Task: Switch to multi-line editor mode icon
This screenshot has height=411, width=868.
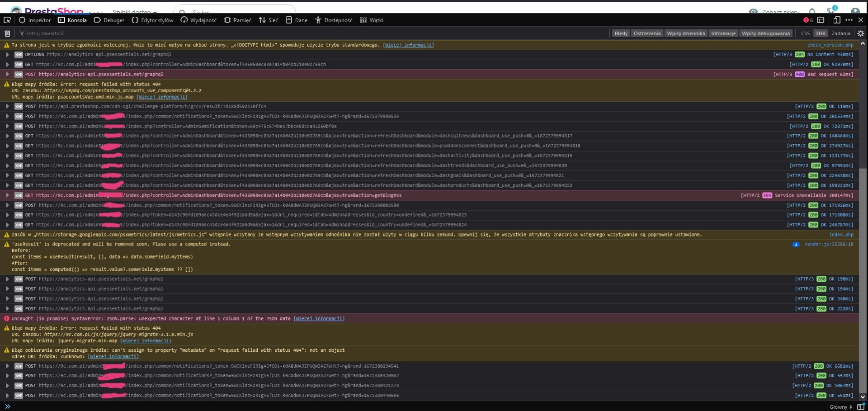Action: coord(860,406)
